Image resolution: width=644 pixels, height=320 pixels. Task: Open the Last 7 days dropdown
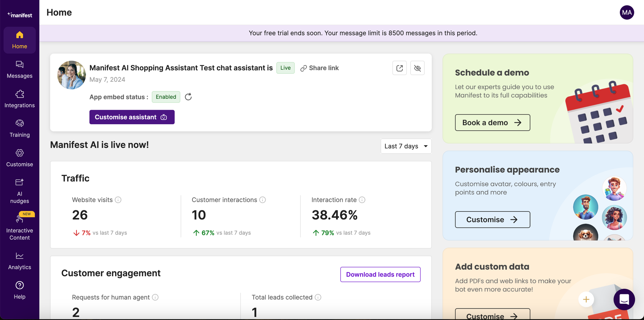tap(406, 146)
